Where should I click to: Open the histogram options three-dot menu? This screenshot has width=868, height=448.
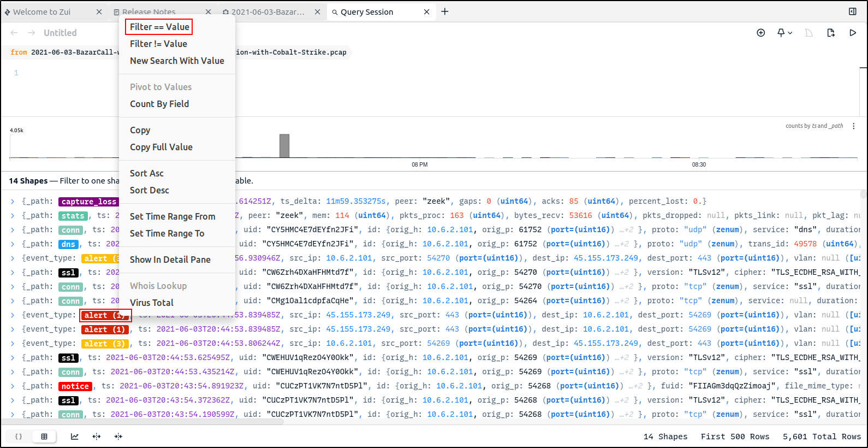click(854, 126)
